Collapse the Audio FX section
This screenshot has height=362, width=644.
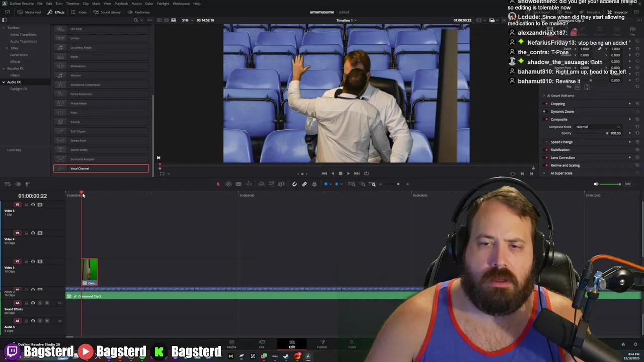[4, 82]
